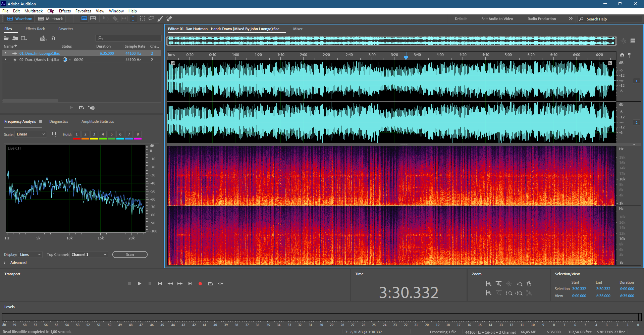This screenshot has width=644, height=335.
Task: Open the Display Lines dropdown
Action: pyautogui.click(x=30, y=255)
